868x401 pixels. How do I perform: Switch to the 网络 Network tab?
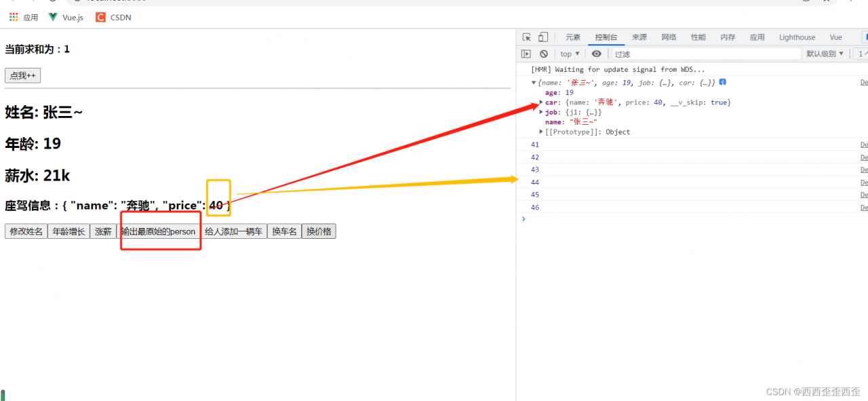click(x=669, y=37)
